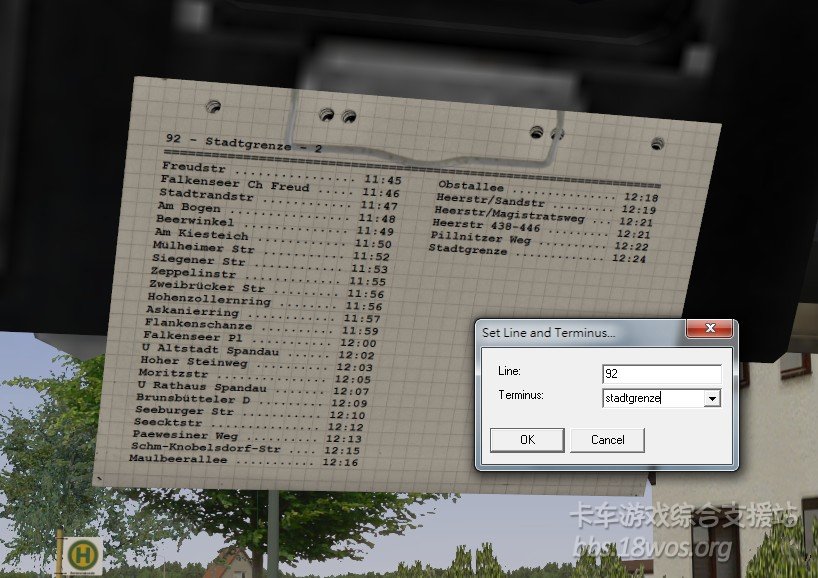Click the 11:45 departure time
This screenshot has height=578, width=818.
coord(383,180)
